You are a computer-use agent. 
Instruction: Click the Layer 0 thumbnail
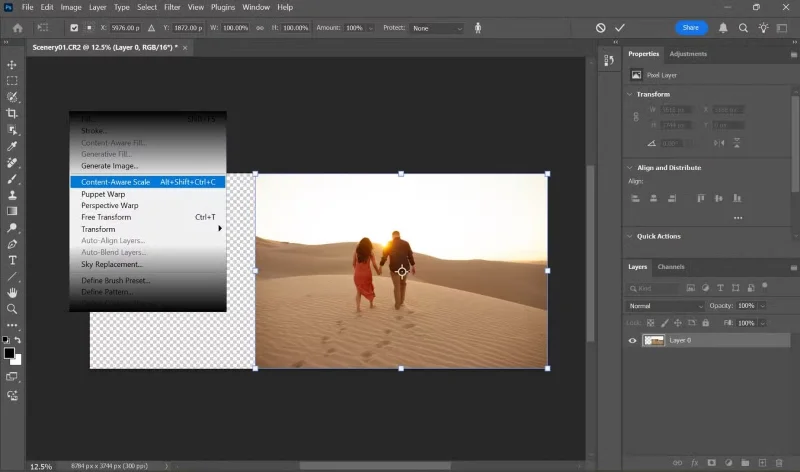coord(654,340)
